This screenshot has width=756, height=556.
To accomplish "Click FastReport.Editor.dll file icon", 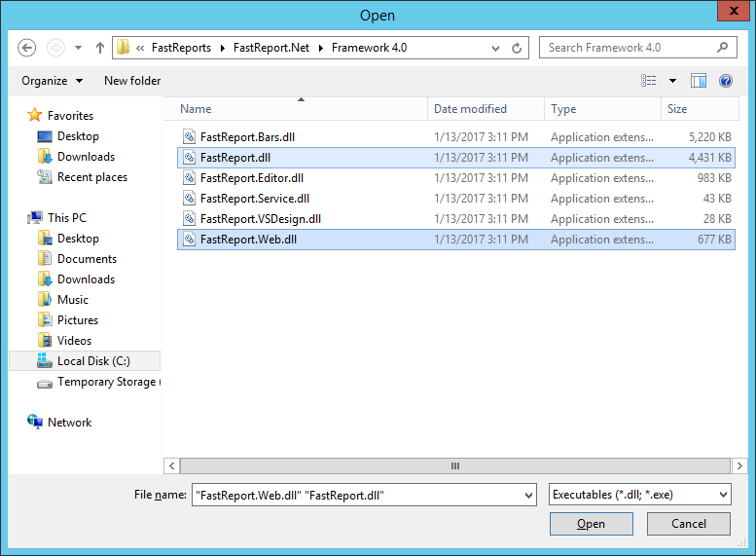I will (x=190, y=177).
